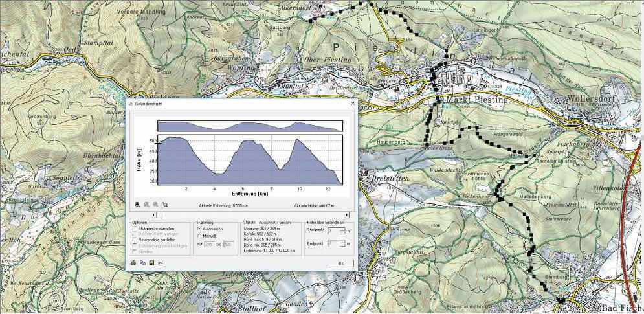The height and width of the screenshot is (314, 644).
Task: Enable the Stützpunkte darstellen checkbox
Action: pos(134,229)
